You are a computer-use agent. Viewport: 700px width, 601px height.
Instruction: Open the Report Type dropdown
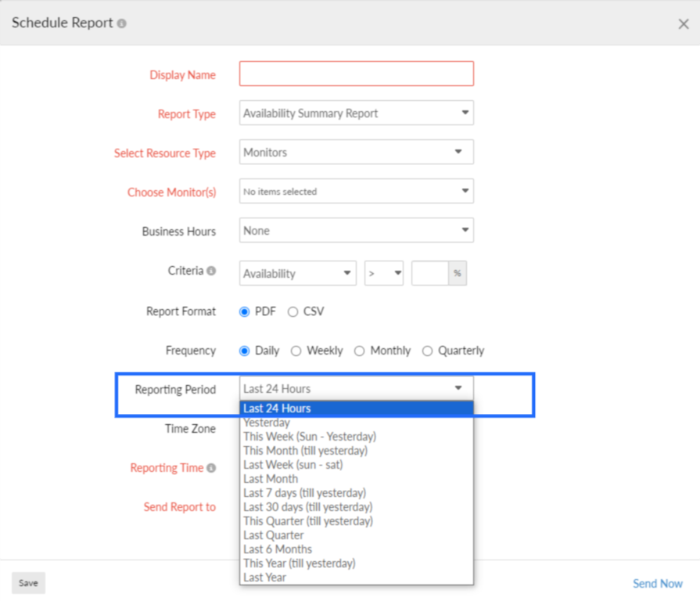(356, 113)
